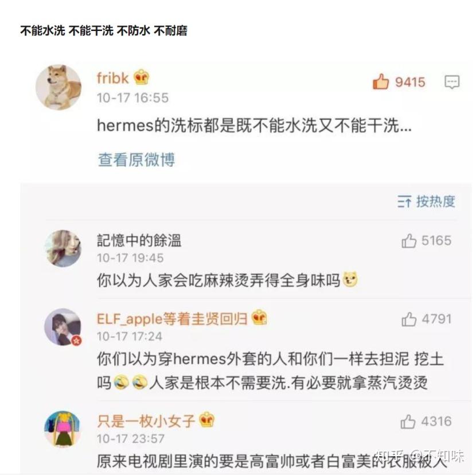Click the verified badge on ELF_apple's avatar
Viewport: 476px width, 475px height.
(77, 341)
